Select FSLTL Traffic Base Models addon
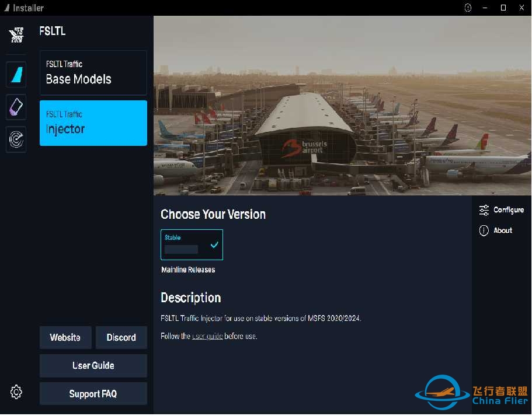 pos(93,72)
